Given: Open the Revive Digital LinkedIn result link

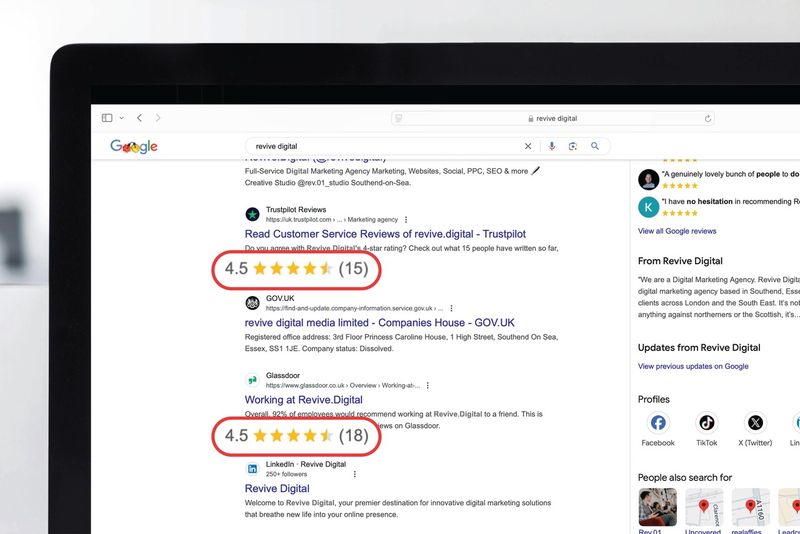Looking at the screenshot, I should pos(277,489).
